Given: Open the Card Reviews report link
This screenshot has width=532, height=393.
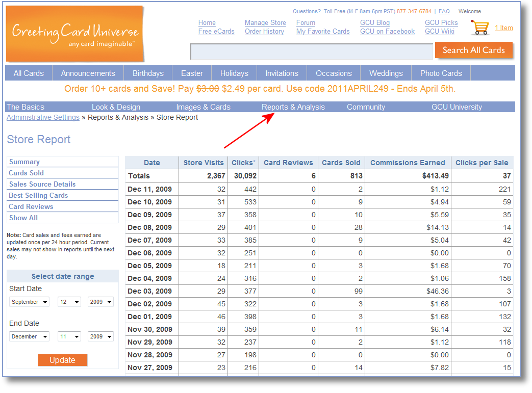Looking at the screenshot, I should point(31,206).
